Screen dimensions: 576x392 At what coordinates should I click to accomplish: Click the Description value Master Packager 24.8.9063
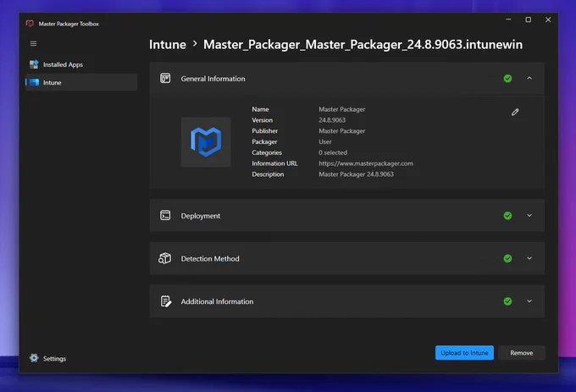coord(356,174)
